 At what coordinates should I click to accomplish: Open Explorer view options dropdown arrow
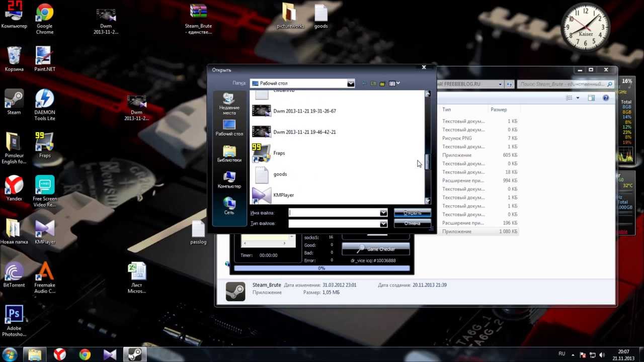click(578, 98)
